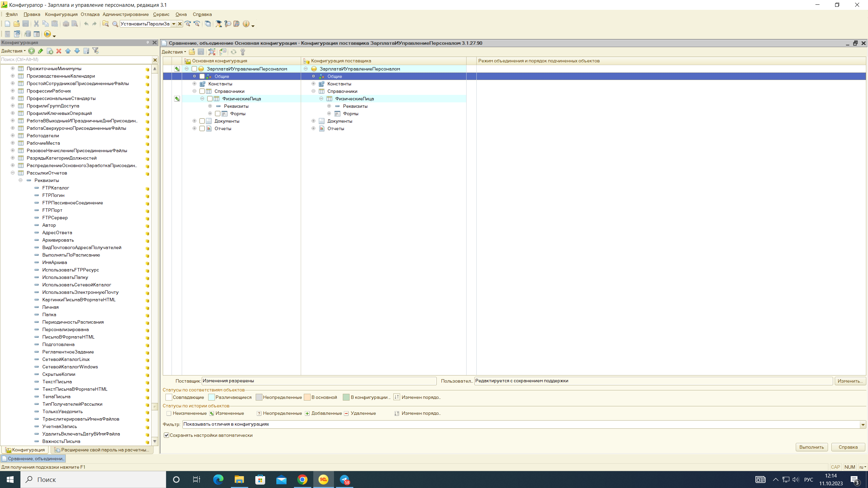This screenshot has width=868, height=488.
Task: Clear the configuration search field with X
Action: point(155,60)
